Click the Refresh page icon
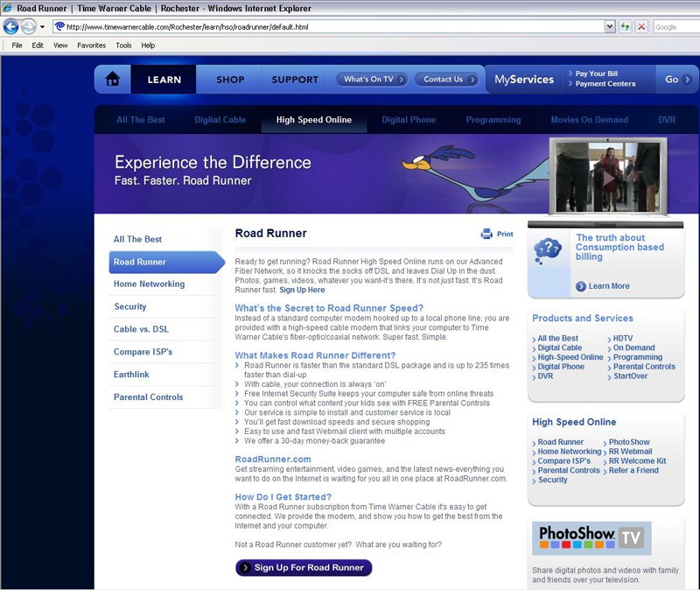 click(625, 27)
